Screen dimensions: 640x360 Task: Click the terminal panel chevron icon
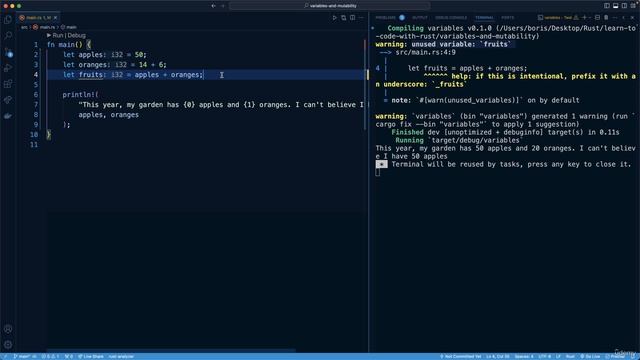coord(624,18)
